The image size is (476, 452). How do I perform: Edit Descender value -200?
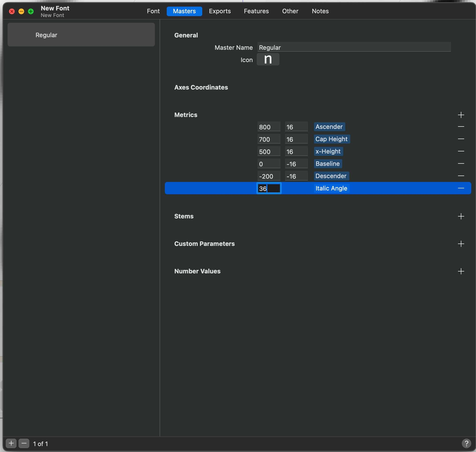click(x=269, y=176)
